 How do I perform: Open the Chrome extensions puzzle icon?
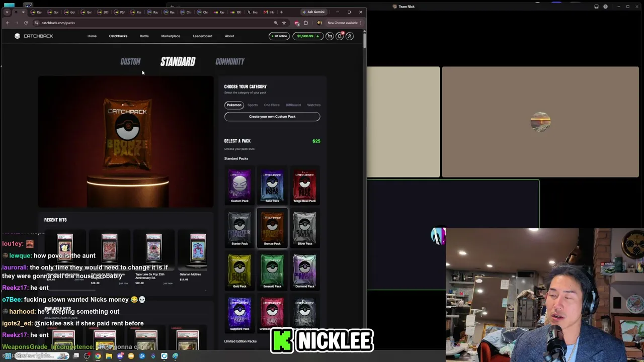(x=305, y=23)
